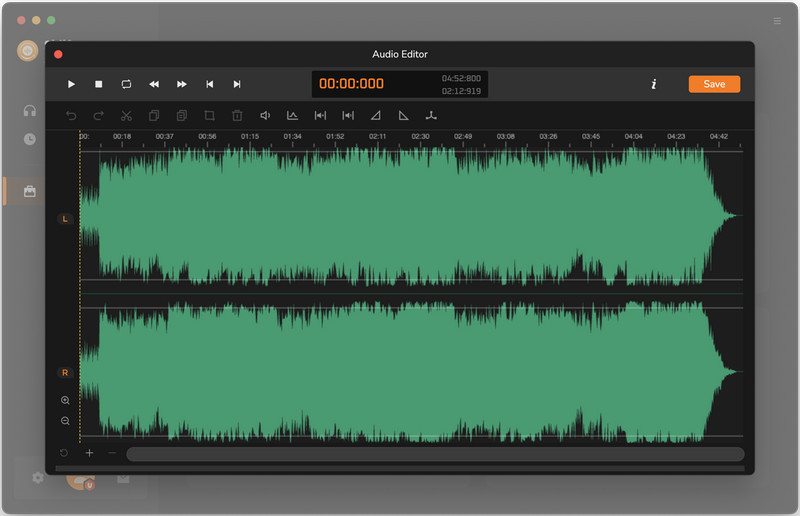Click total duration 04:52:800
This screenshot has width=800, height=516.
461,78
